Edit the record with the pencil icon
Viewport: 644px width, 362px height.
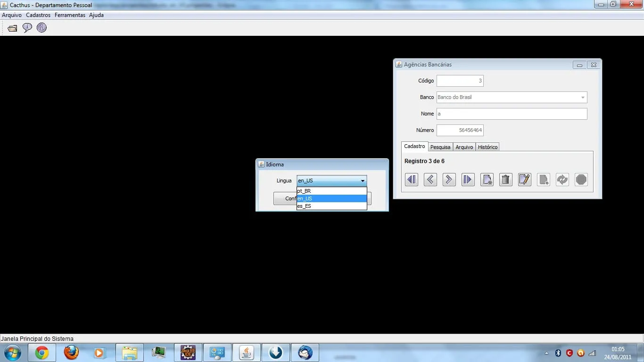pos(525,180)
